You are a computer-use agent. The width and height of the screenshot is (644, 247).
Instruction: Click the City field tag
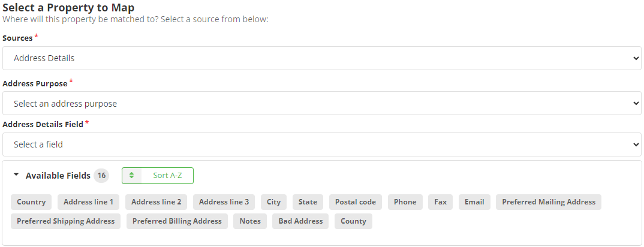click(x=274, y=202)
